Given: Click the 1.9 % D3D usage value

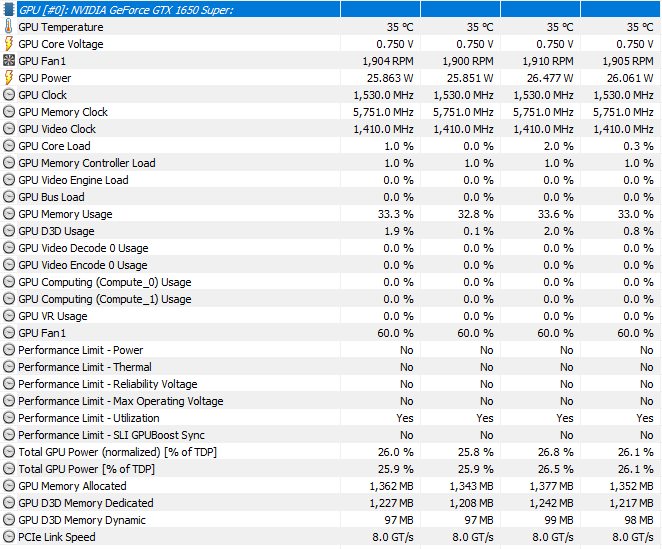Looking at the screenshot, I should [398, 231].
